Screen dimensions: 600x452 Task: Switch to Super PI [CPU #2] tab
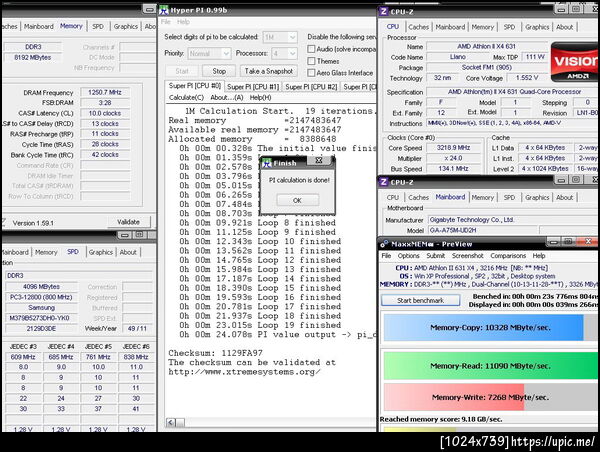[311, 87]
